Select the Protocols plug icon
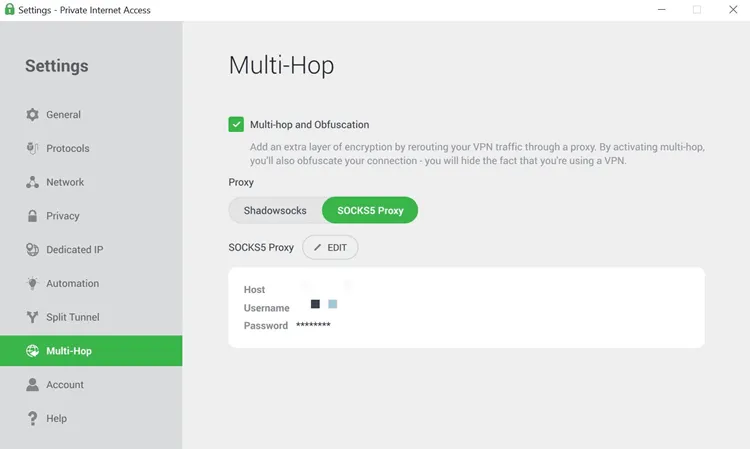This screenshot has width=750, height=449. pos(32,149)
